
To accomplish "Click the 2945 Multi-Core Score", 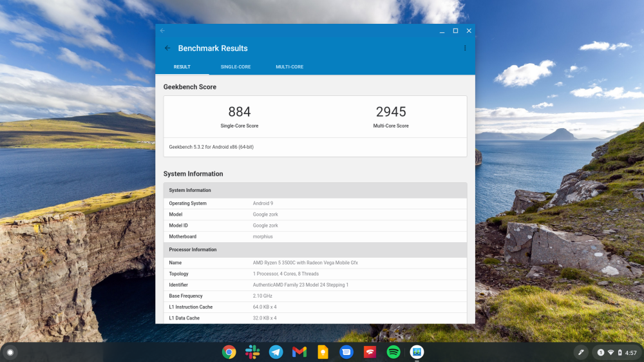I will [x=391, y=112].
